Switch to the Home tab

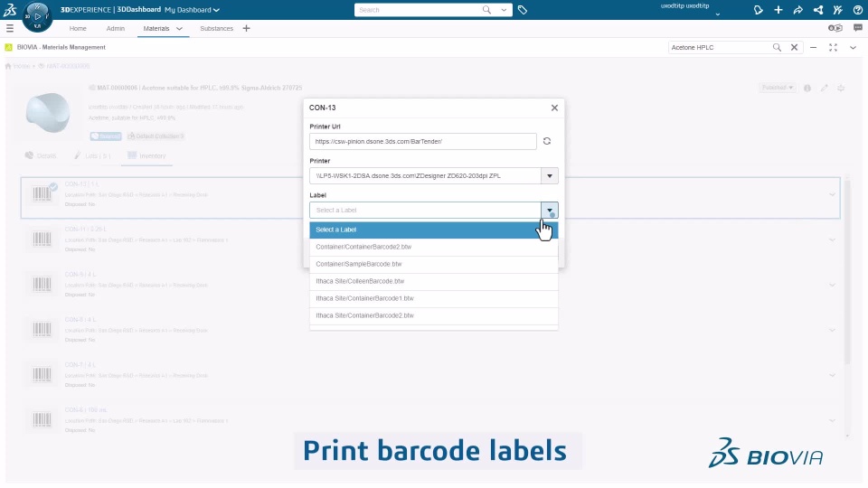[x=78, y=28]
